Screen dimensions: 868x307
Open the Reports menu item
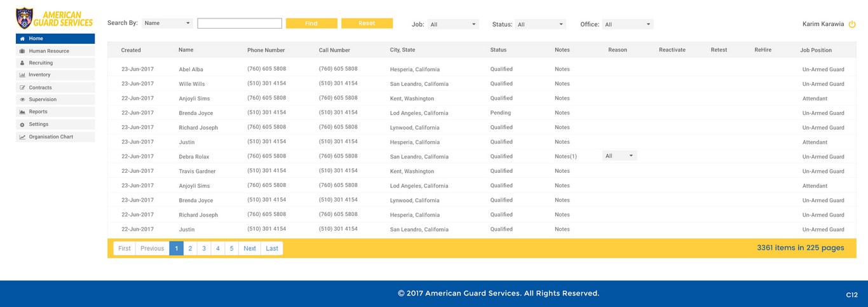[x=38, y=112]
